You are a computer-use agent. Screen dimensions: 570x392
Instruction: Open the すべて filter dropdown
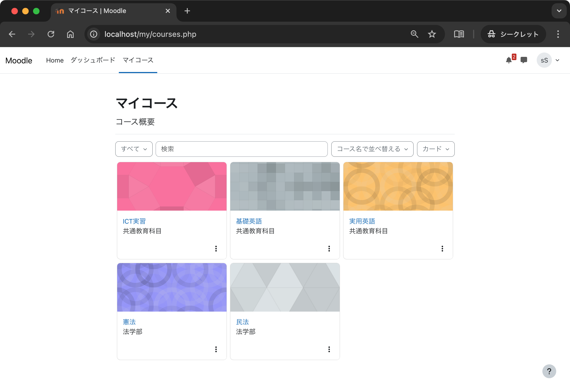(134, 149)
